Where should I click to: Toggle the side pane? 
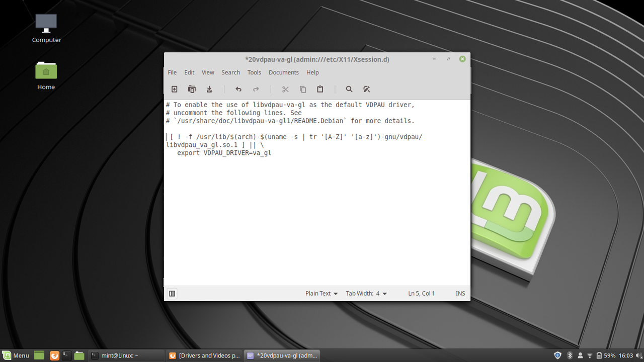pos(172,293)
